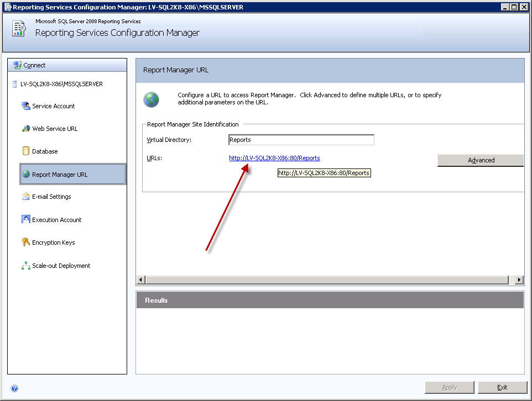Go to the Encryption Keys section
Viewport: 532px width, 401px height.
click(x=53, y=242)
